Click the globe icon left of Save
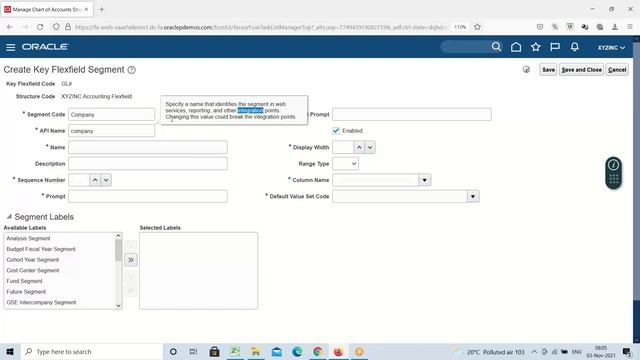The height and width of the screenshot is (360, 640). [x=526, y=70]
